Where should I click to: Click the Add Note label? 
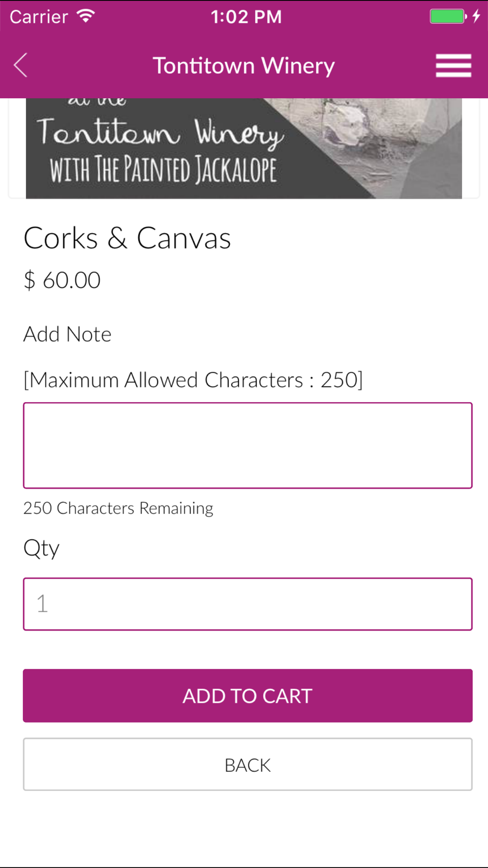click(67, 334)
